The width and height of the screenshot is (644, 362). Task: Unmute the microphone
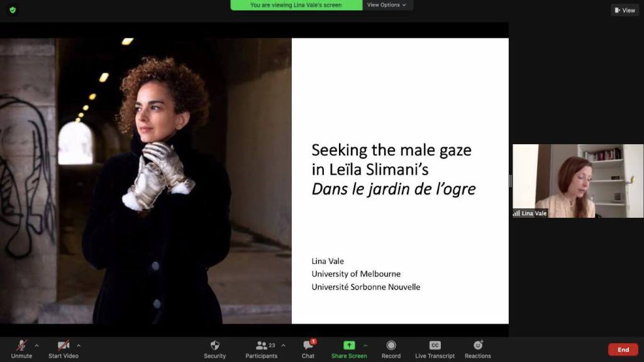click(21, 346)
